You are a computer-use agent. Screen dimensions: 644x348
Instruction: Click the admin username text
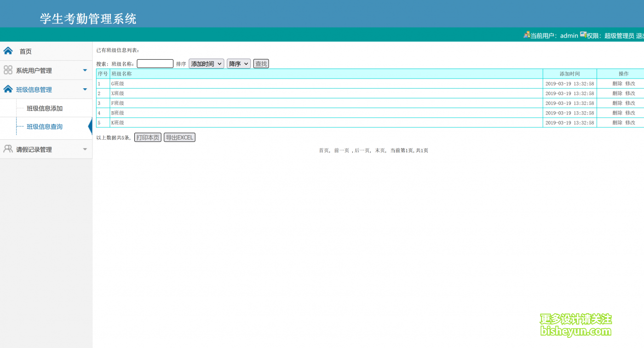[569, 35]
